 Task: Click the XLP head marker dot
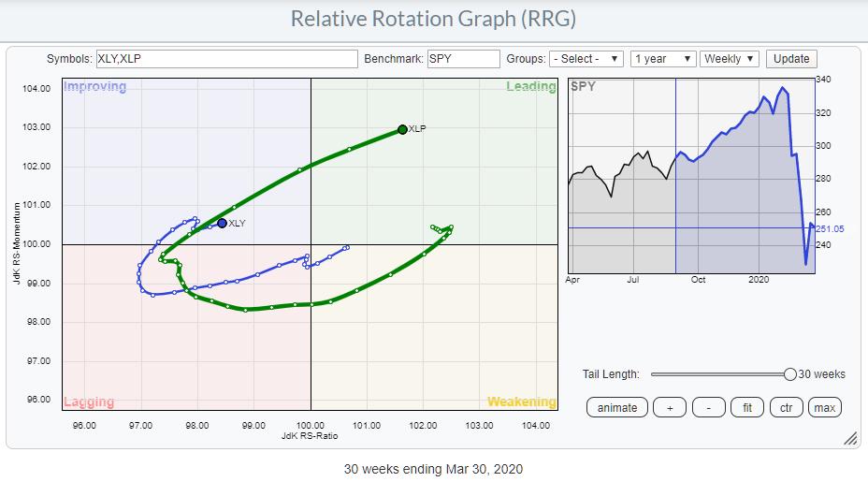(x=402, y=129)
